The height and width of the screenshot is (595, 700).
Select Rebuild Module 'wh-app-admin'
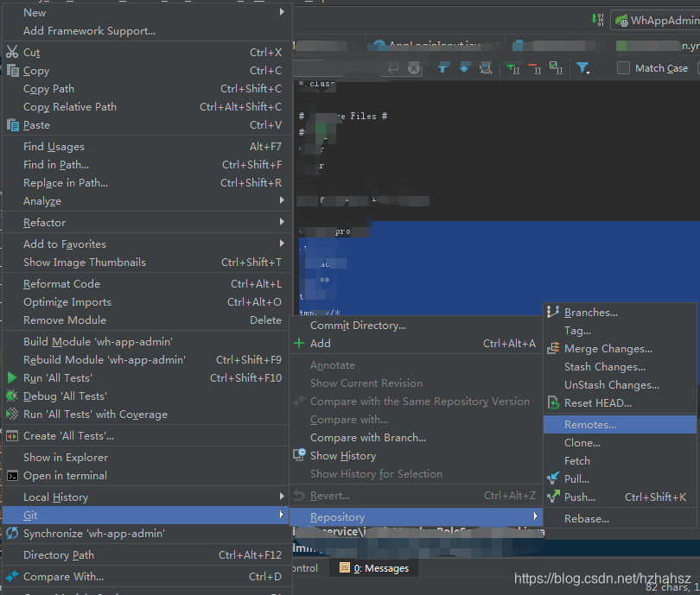coord(147,359)
